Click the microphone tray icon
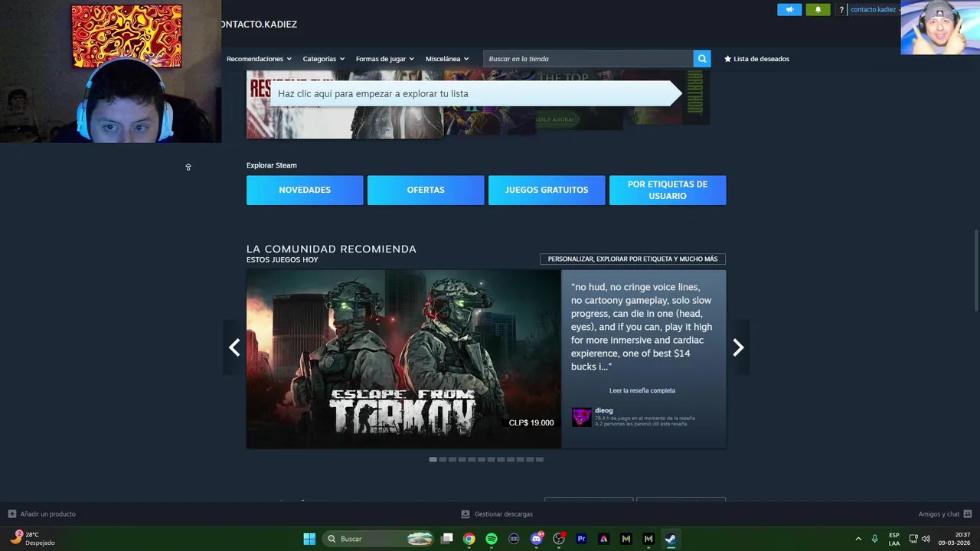Screen dimensions: 980x551 875,539
